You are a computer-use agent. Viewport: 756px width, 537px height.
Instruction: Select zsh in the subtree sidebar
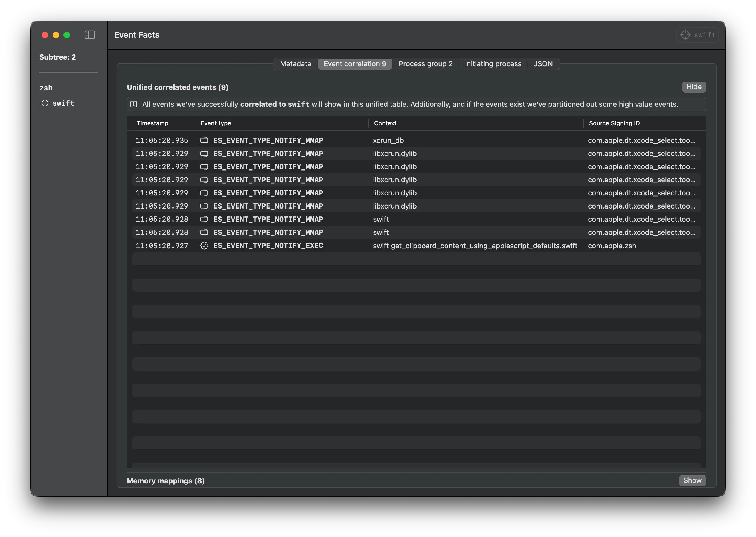click(x=46, y=88)
